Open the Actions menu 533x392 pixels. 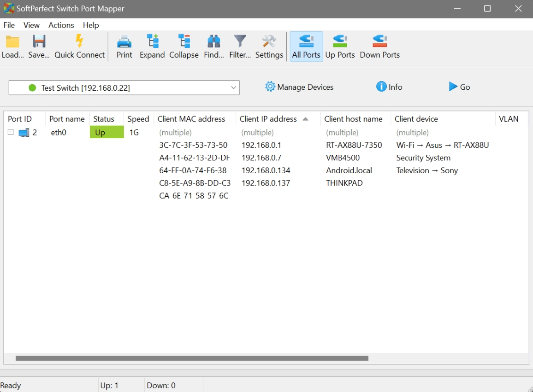[61, 25]
